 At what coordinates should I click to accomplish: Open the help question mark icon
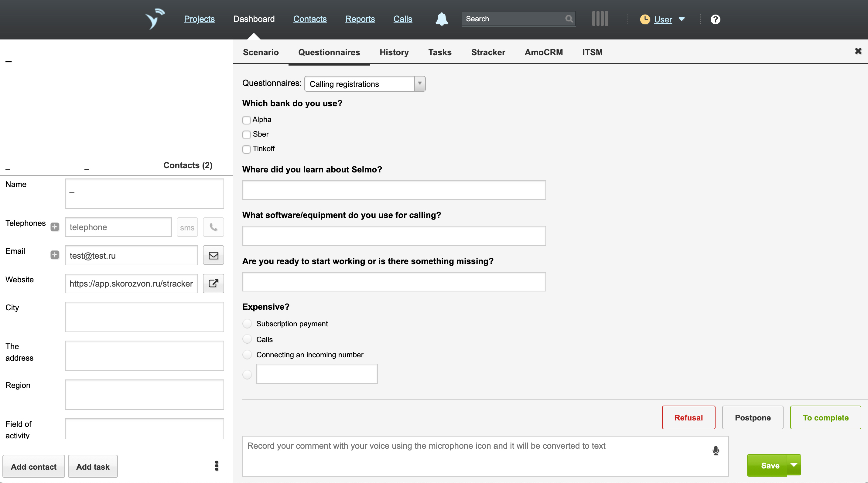(x=715, y=19)
